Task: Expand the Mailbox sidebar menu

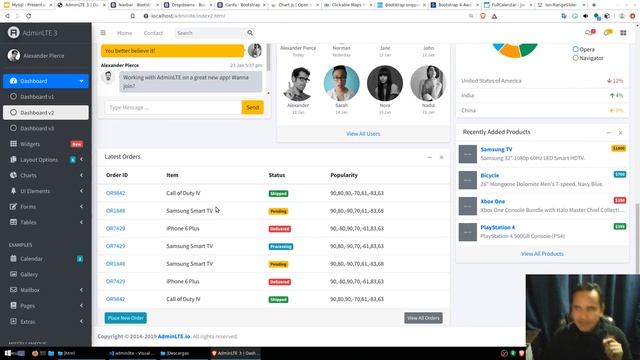Action: 46,290
